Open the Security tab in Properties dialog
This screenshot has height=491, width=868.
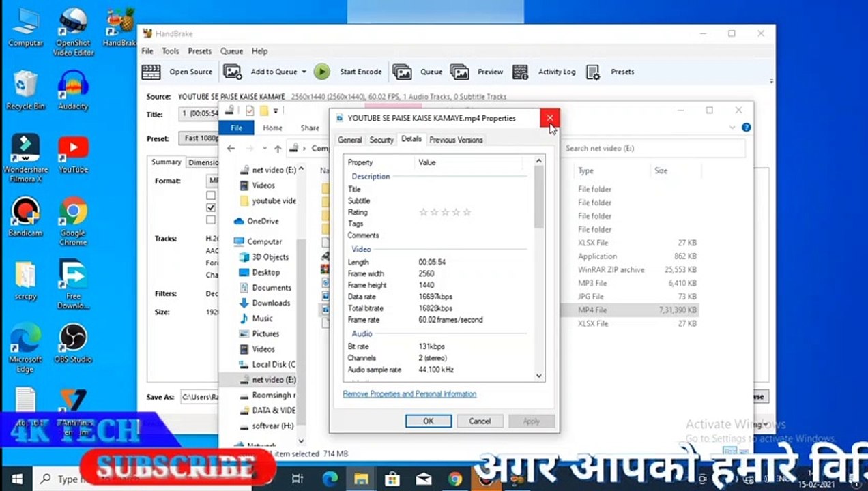pos(381,140)
